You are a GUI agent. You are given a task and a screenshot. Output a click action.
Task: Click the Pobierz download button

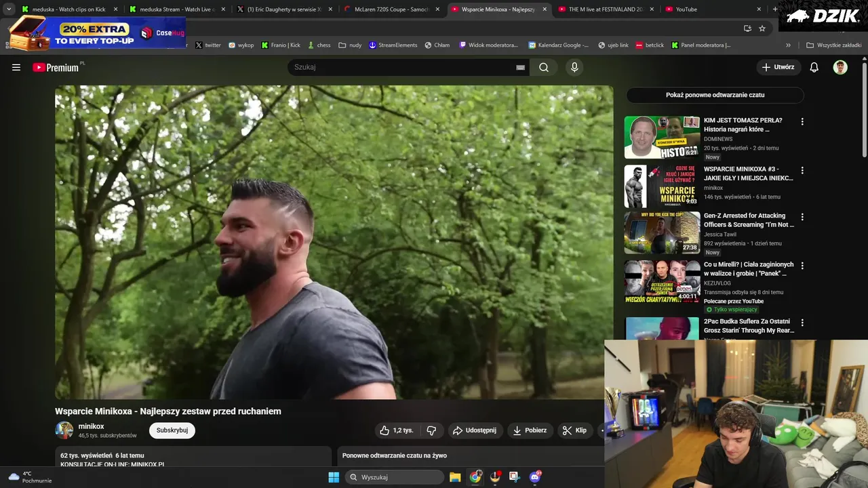click(x=530, y=430)
